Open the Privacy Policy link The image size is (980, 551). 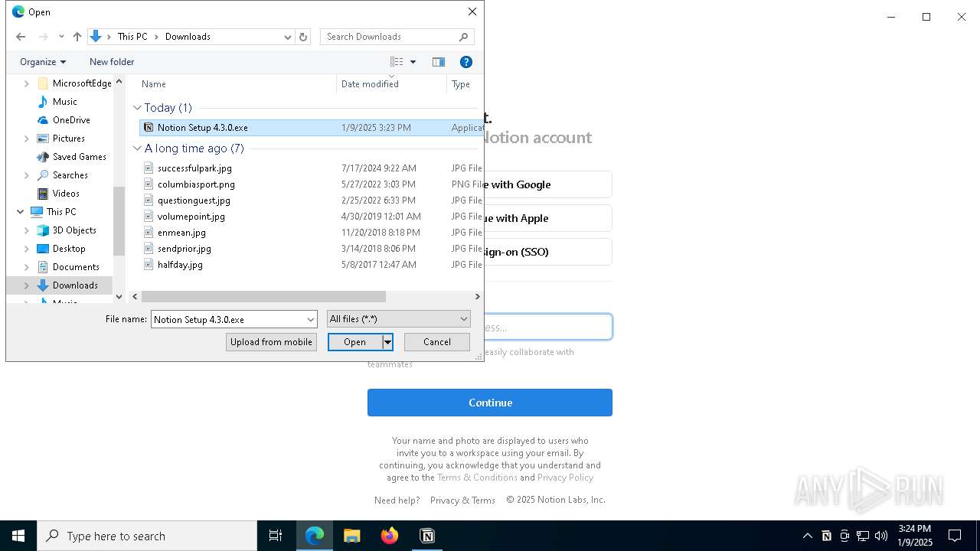click(x=565, y=478)
